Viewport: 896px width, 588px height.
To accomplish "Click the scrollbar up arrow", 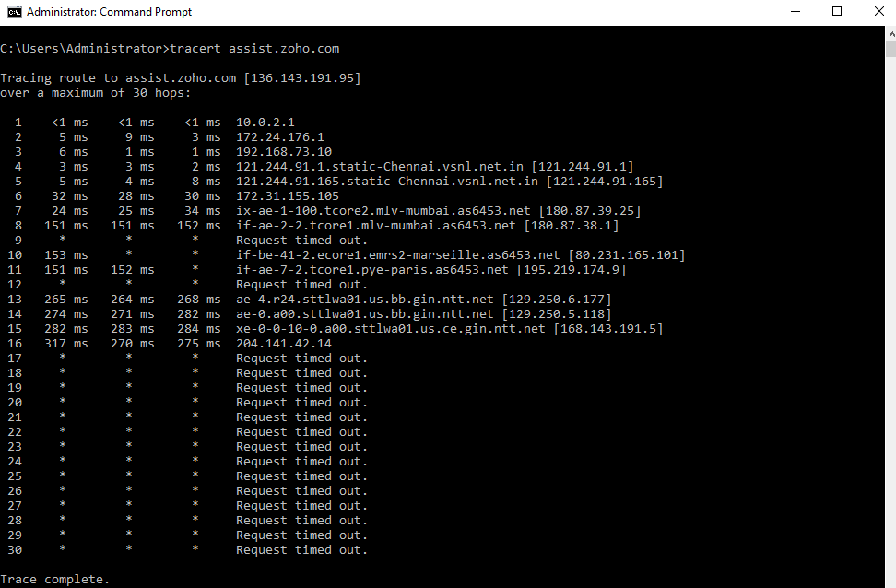I will pos(890,33).
